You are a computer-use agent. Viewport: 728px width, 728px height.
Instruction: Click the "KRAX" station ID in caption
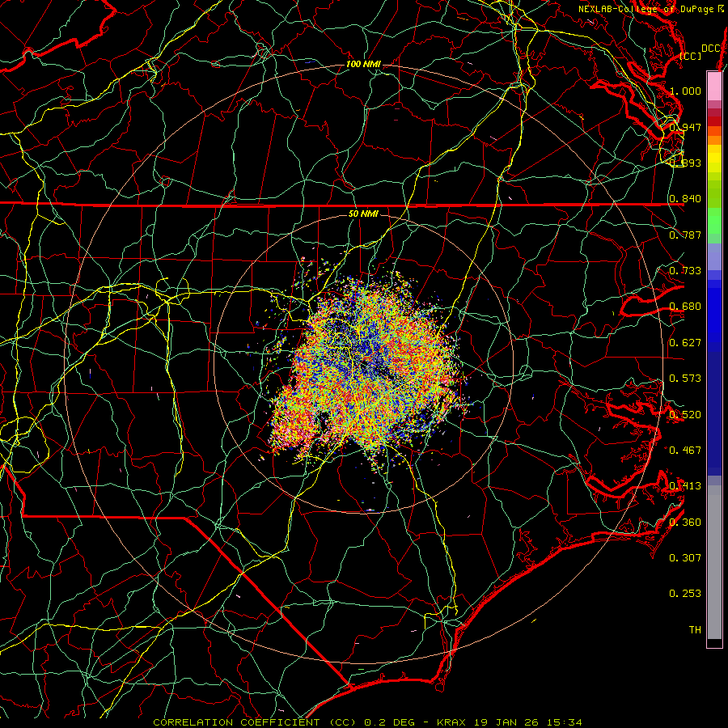[x=451, y=722]
